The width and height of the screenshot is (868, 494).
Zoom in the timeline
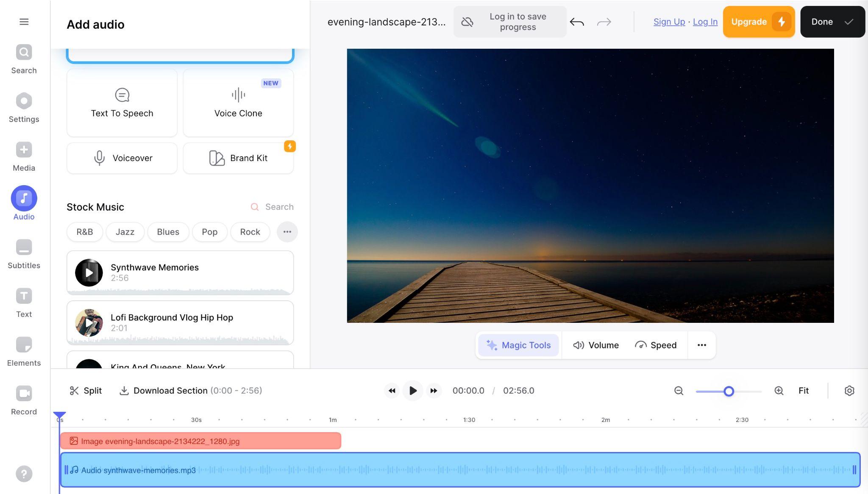pyautogui.click(x=779, y=391)
